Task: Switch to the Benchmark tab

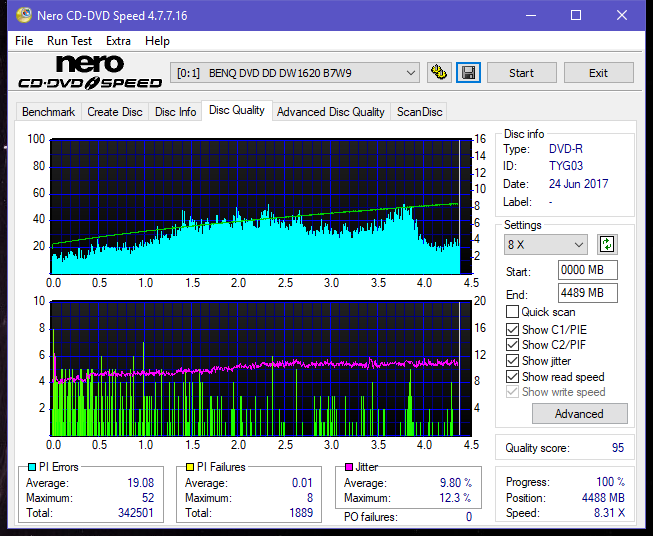Action: click(48, 112)
